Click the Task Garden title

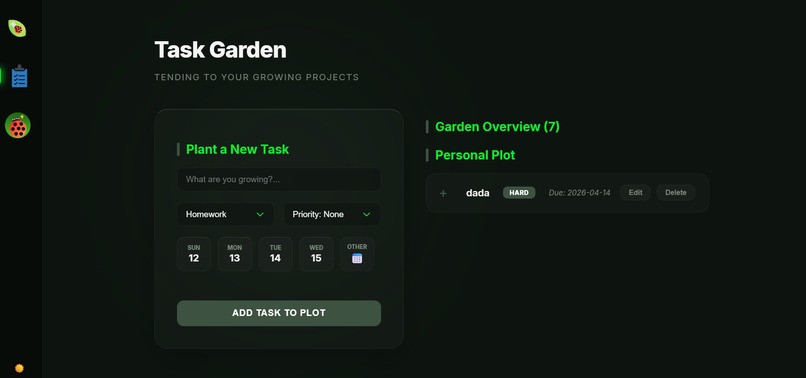(x=221, y=50)
